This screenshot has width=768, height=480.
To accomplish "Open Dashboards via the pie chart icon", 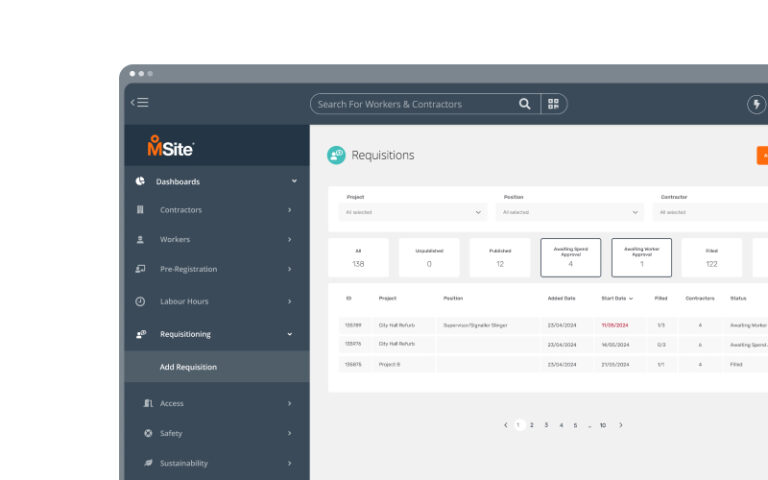I will (x=140, y=181).
